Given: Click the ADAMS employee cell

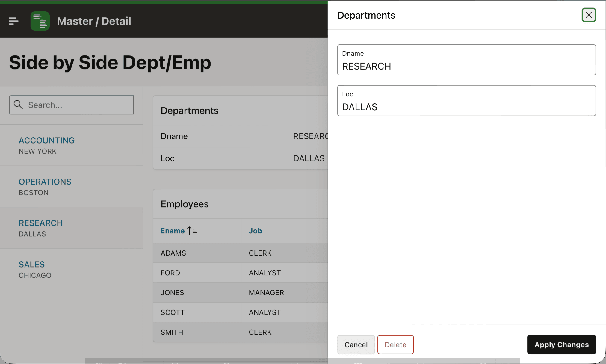Looking at the screenshot, I should pos(197,253).
